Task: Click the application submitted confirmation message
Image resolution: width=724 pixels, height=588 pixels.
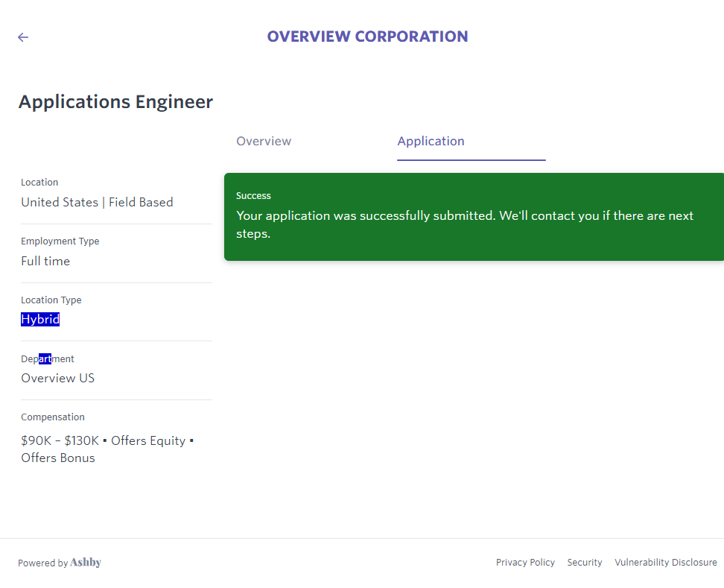Action: coord(464,224)
